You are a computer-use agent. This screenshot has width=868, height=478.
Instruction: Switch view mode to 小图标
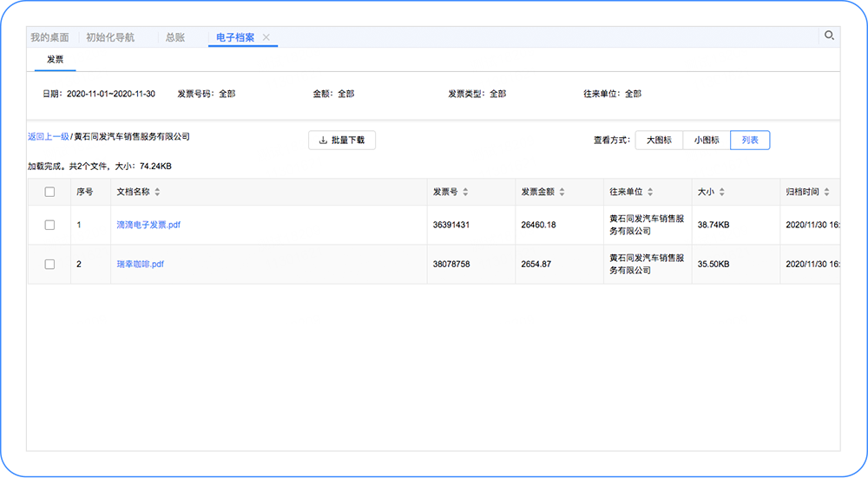(707, 140)
